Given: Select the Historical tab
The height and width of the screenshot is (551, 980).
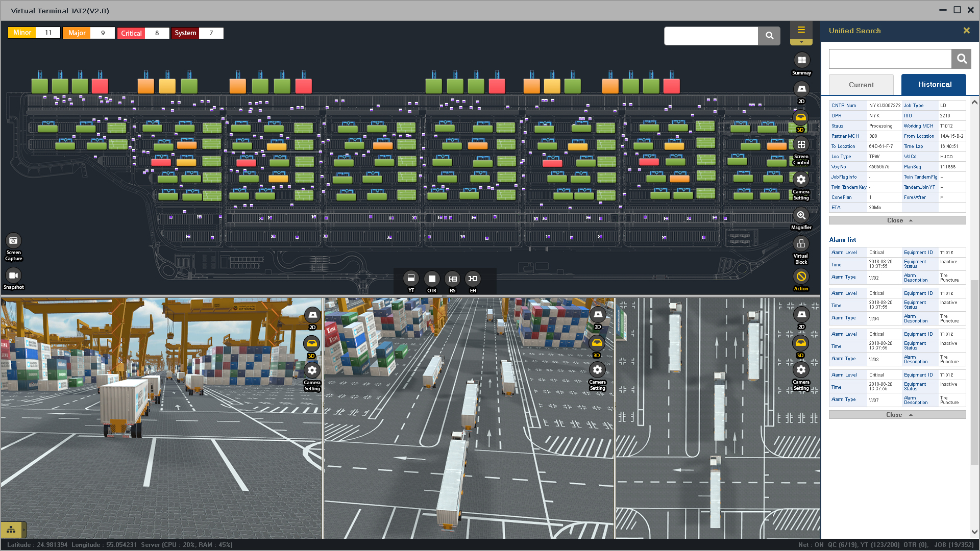Looking at the screenshot, I should pyautogui.click(x=934, y=85).
